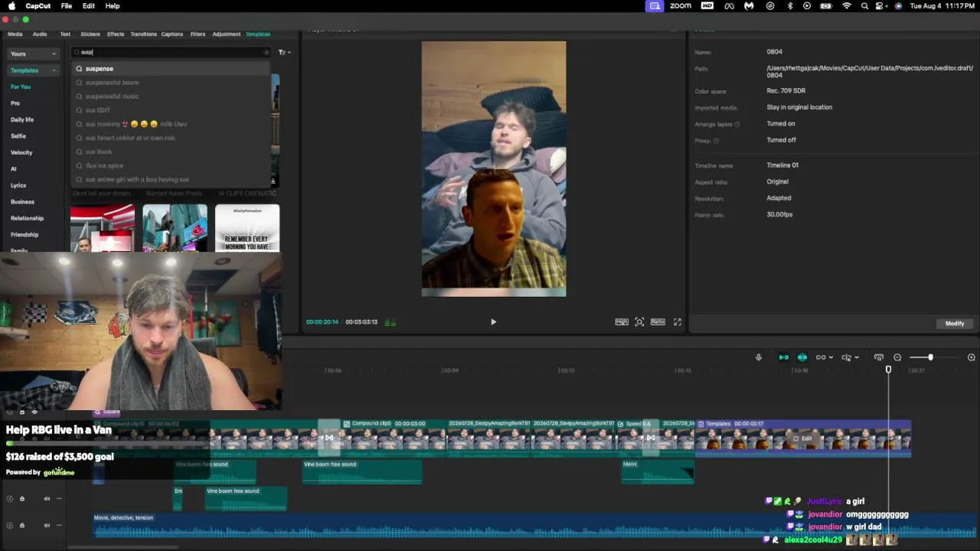This screenshot has width=980, height=551.
Task: Open the File menu
Action: pos(67,6)
